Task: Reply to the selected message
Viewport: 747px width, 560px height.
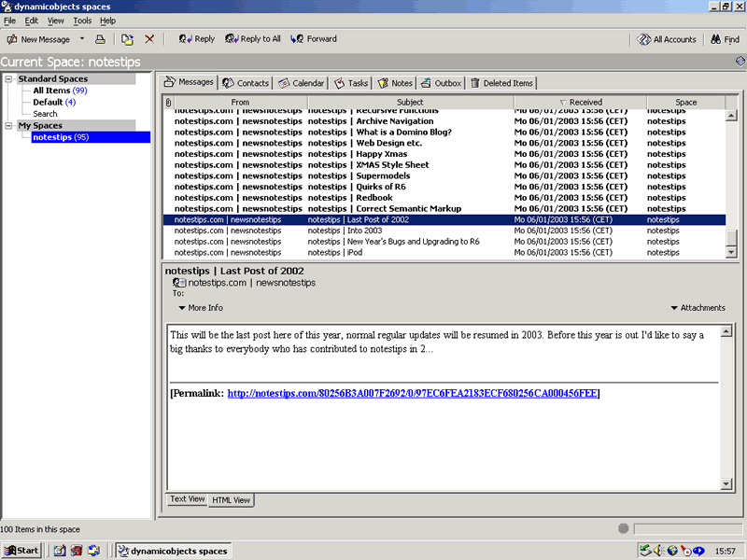Action: (x=197, y=39)
